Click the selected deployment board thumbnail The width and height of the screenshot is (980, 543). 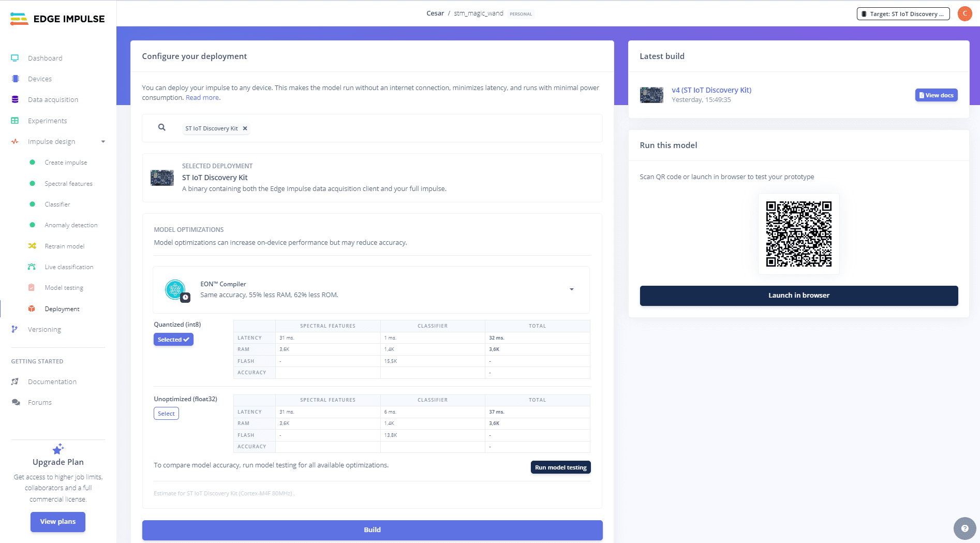pyautogui.click(x=162, y=178)
